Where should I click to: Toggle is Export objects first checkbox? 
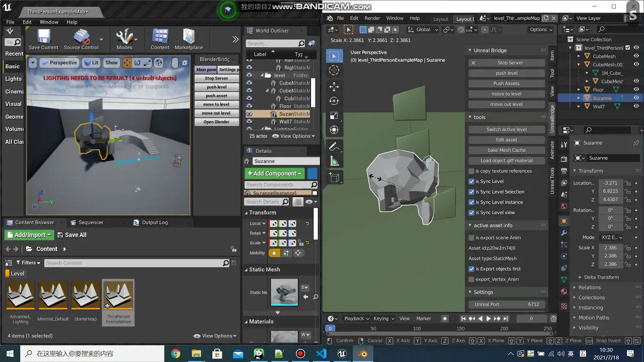(471, 269)
